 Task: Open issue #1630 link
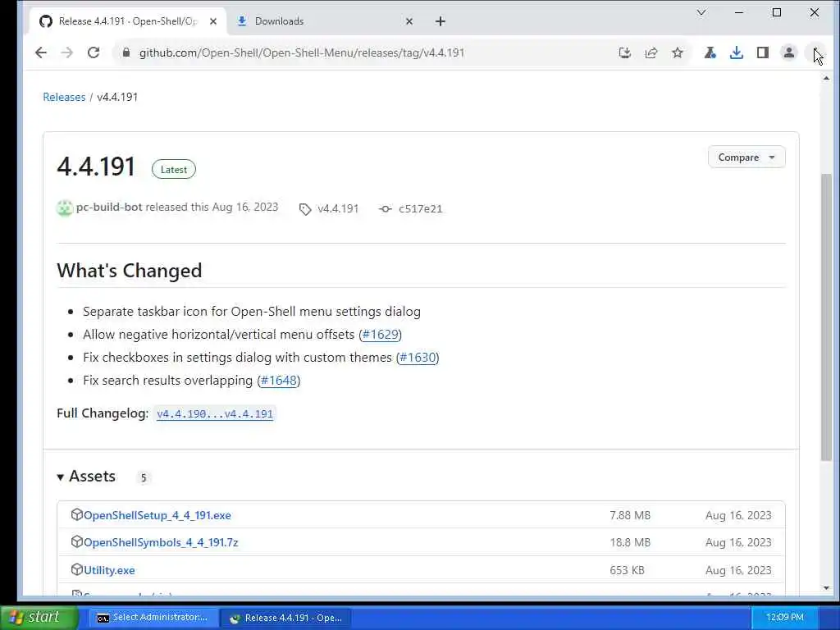418,358
